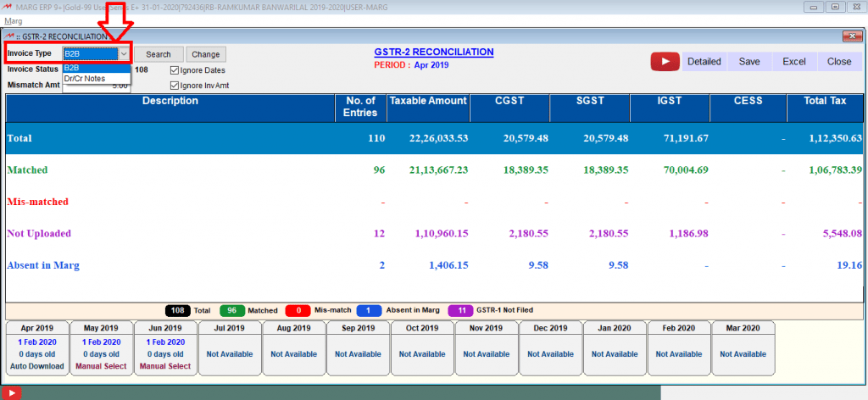Close the GSTR-2 Reconciliation dialog with red X

click(851, 36)
